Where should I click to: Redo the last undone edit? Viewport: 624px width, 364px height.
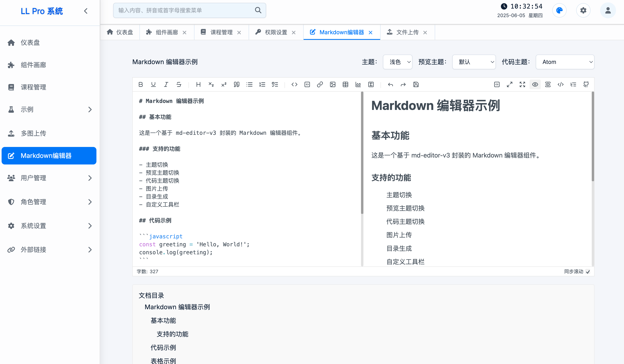(x=403, y=85)
